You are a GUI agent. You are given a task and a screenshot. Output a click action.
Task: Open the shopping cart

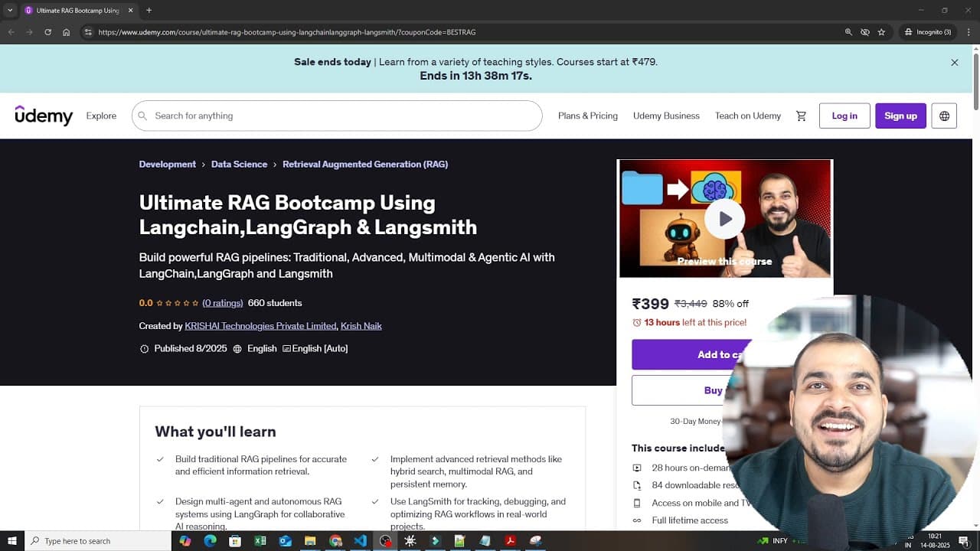click(x=801, y=116)
